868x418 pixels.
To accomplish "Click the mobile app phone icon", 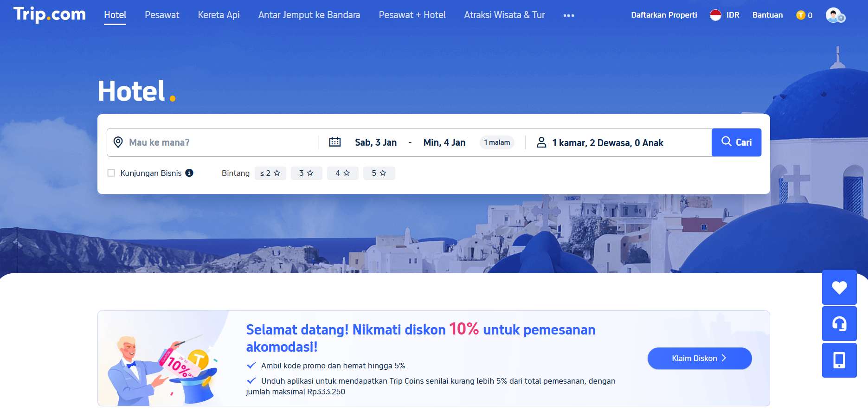I will coord(839,360).
